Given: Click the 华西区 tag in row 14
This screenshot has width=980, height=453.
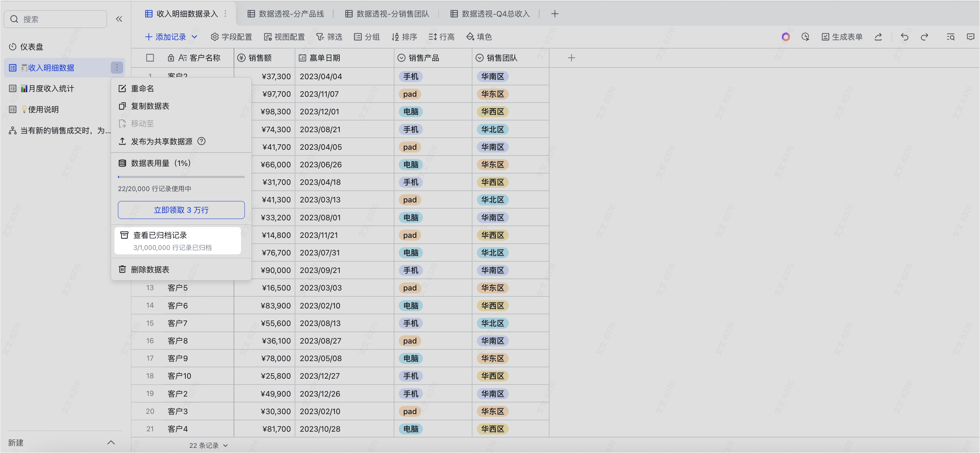Looking at the screenshot, I should click(492, 306).
